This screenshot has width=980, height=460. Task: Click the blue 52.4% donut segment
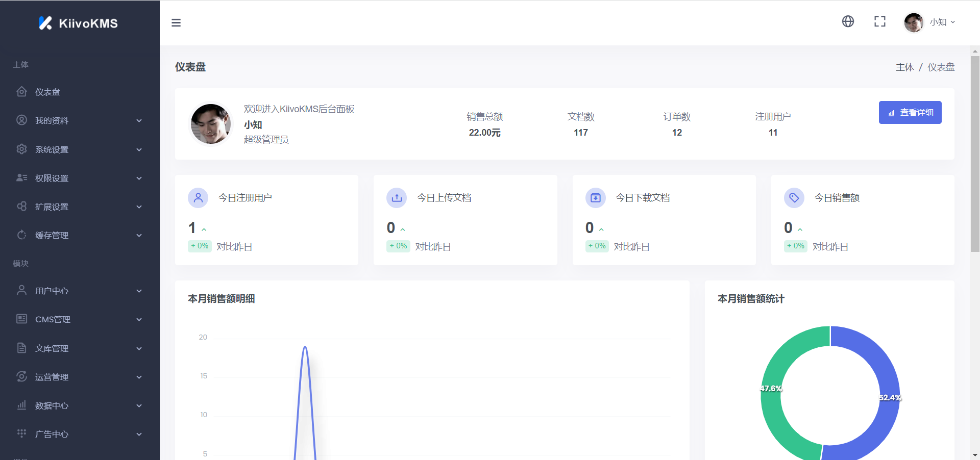[x=890, y=398]
